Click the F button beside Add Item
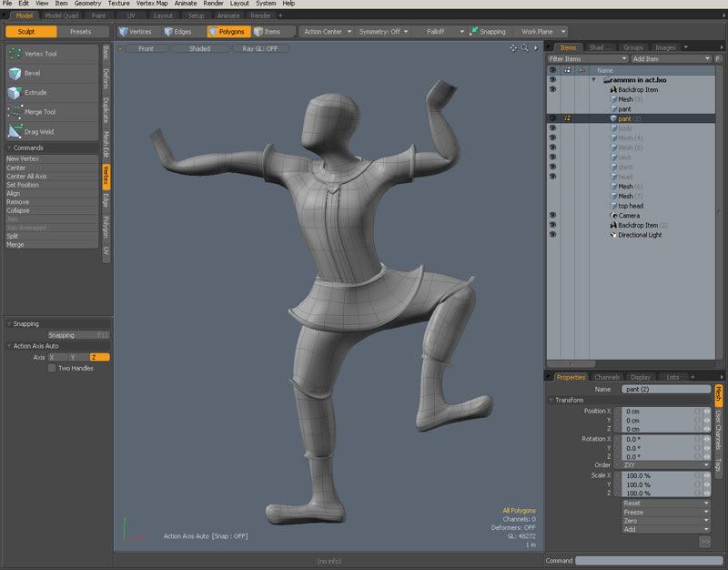The height and width of the screenshot is (570, 728). [x=718, y=59]
